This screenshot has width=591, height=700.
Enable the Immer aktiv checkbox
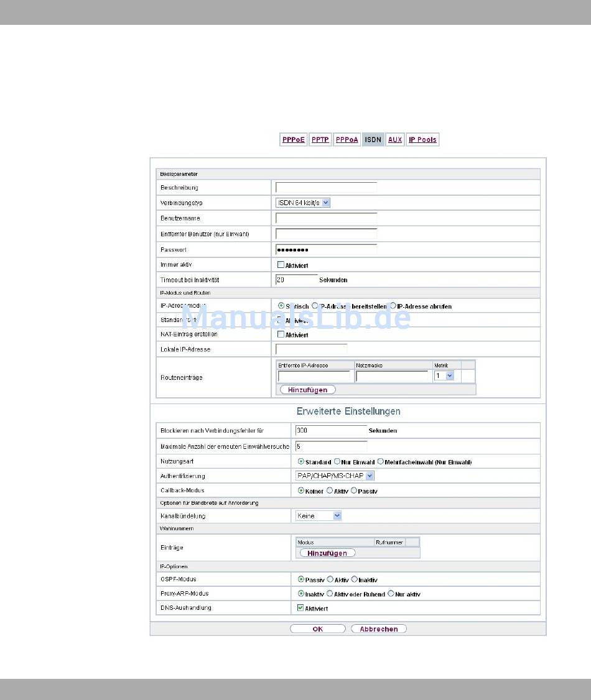tap(281, 265)
